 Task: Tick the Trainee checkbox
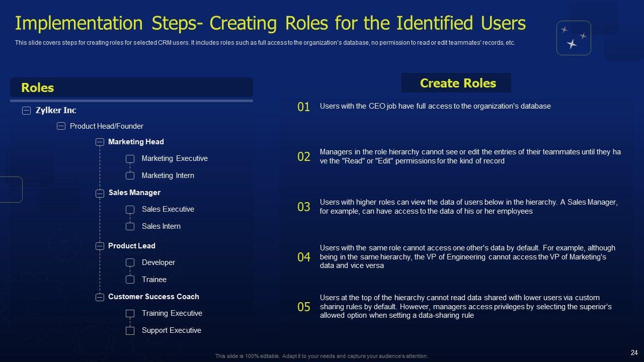click(x=130, y=280)
